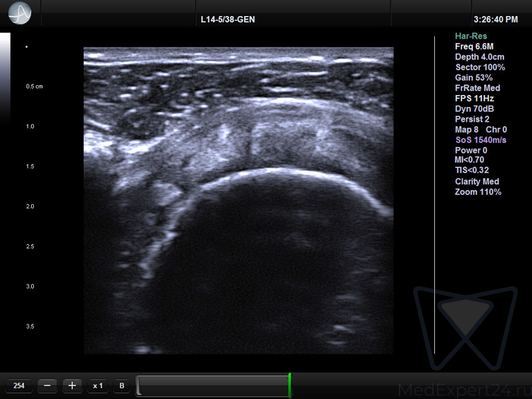The image size is (532, 399).
Task: Click the SoS 1540m/s parameter
Action: click(x=480, y=140)
